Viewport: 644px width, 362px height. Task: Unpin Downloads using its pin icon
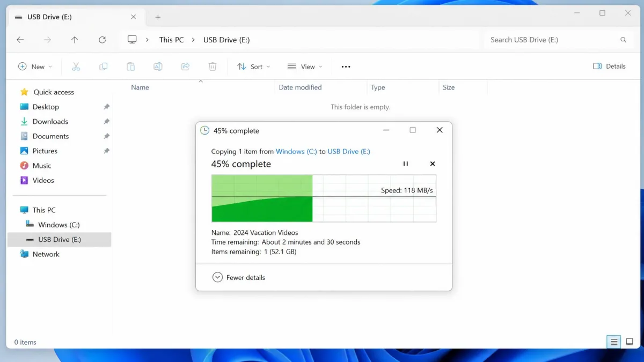[106, 122]
